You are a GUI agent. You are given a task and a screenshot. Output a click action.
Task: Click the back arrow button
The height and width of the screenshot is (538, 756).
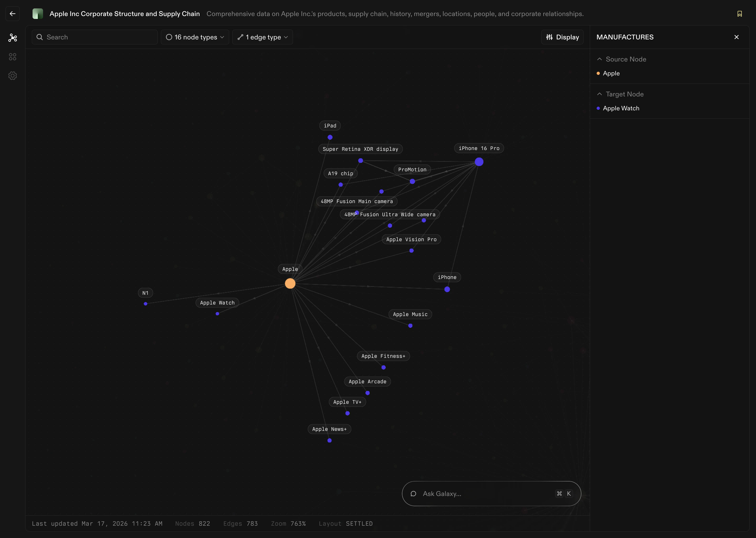[13, 14]
